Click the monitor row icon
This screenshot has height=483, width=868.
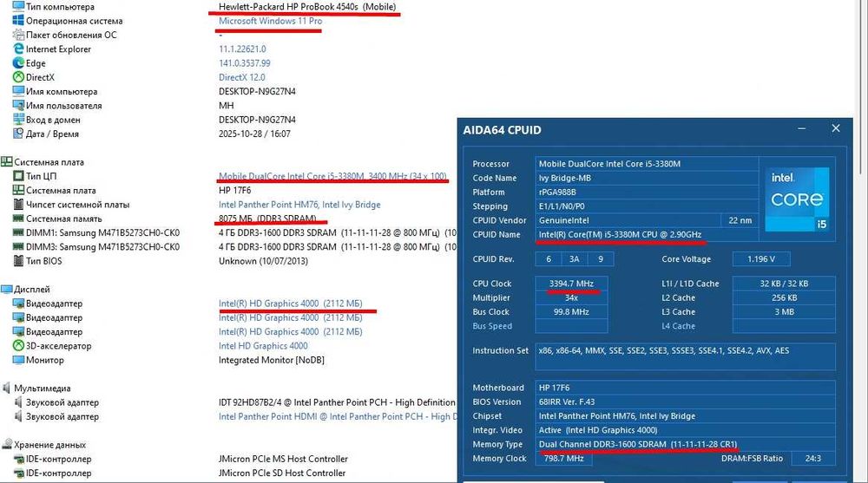pos(18,360)
